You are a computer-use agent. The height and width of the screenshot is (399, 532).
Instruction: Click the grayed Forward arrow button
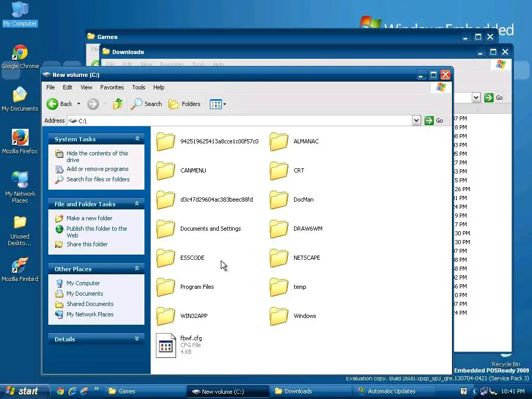[93, 104]
